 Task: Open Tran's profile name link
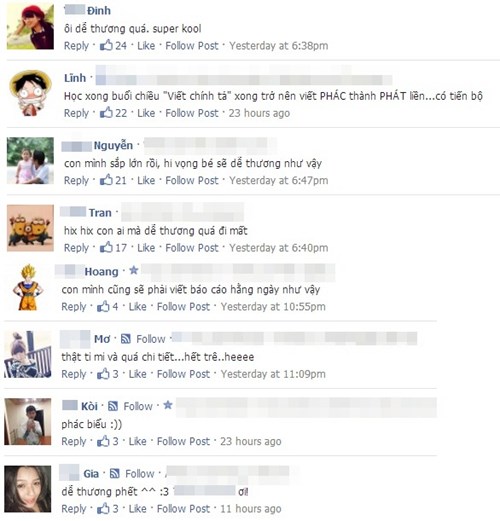[x=100, y=212]
